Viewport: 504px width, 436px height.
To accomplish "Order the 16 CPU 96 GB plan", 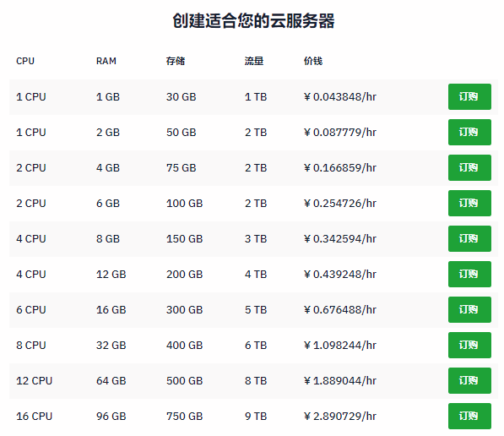I will 469,416.
